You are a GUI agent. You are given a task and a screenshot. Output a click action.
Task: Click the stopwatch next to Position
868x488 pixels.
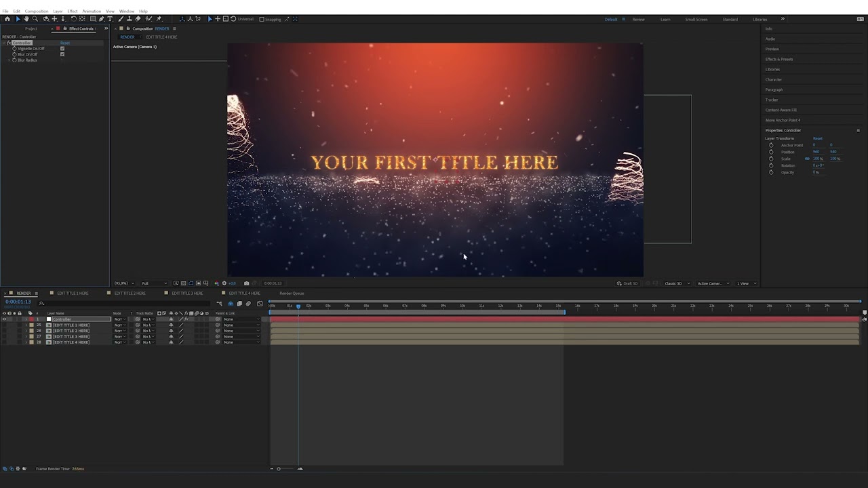tap(771, 152)
